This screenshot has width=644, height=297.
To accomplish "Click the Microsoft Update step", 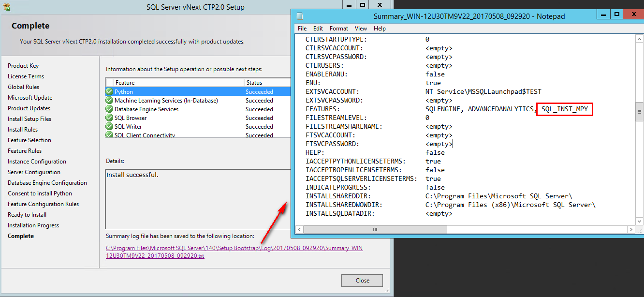I will (30, 98).
